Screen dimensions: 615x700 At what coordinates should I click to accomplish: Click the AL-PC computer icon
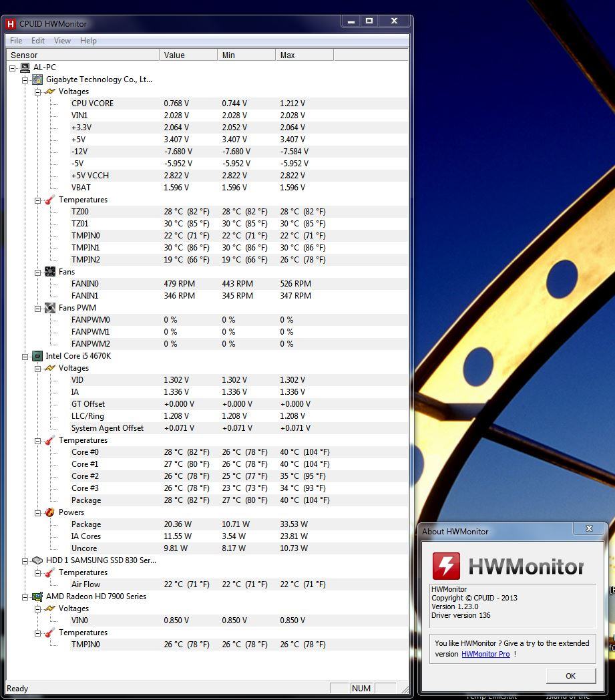[x=25, y=67]
